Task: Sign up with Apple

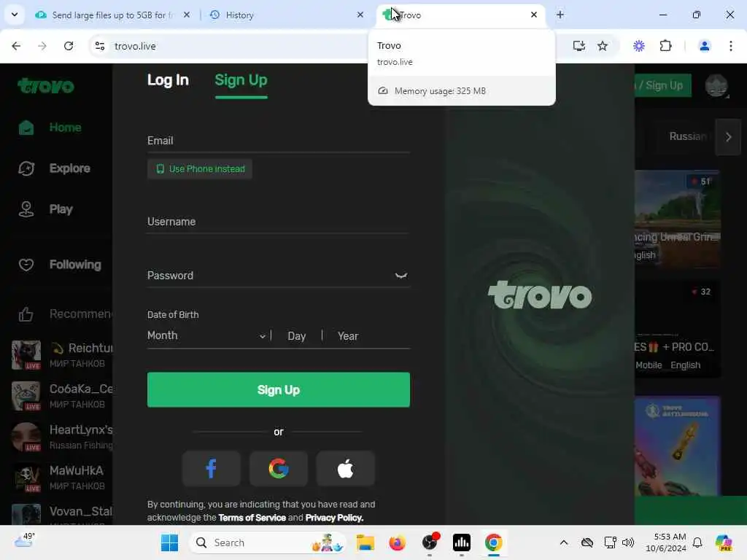Action: [x=345, y=469]
